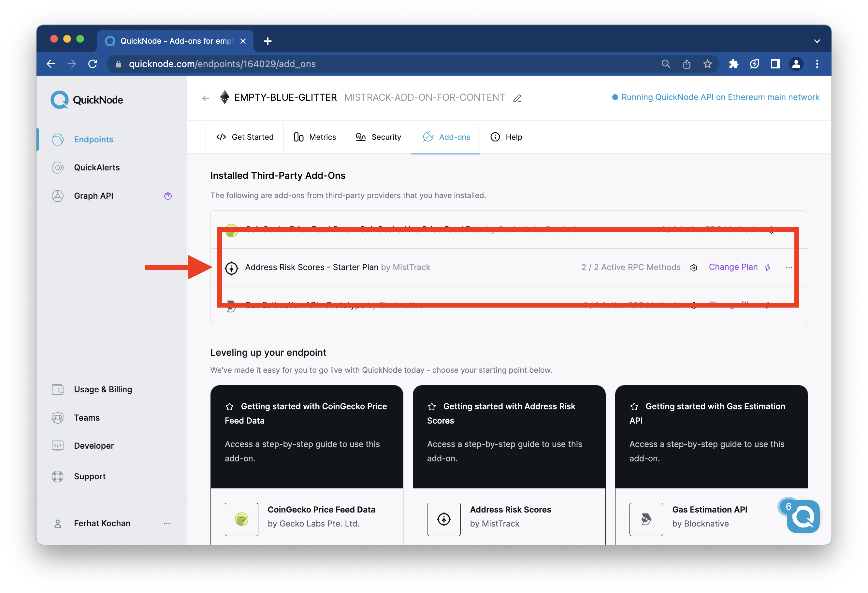Click the MistTrack icon in Address Risk Scores row
The height and width of the screenshot is (593, 868).
(232, 268)
